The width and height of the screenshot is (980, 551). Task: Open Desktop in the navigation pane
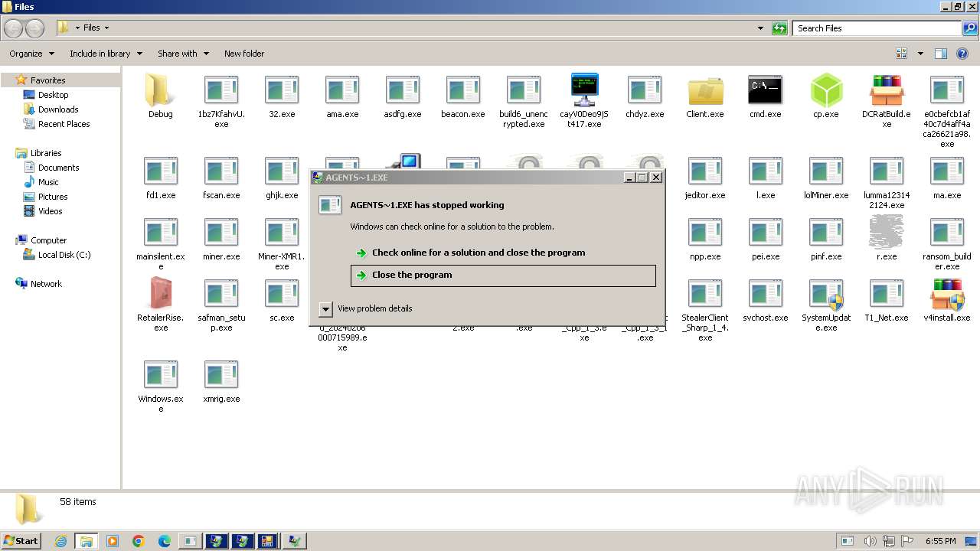(53, 95)
